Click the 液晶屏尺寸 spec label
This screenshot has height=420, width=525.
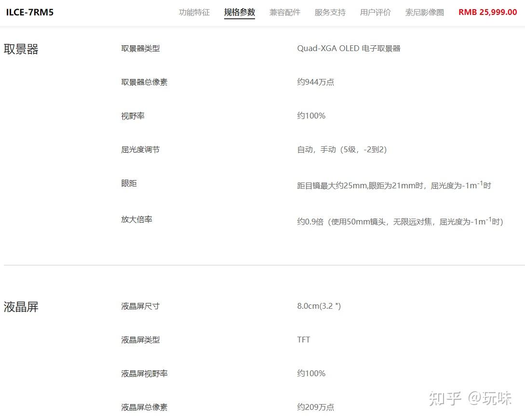pos(140,306)
